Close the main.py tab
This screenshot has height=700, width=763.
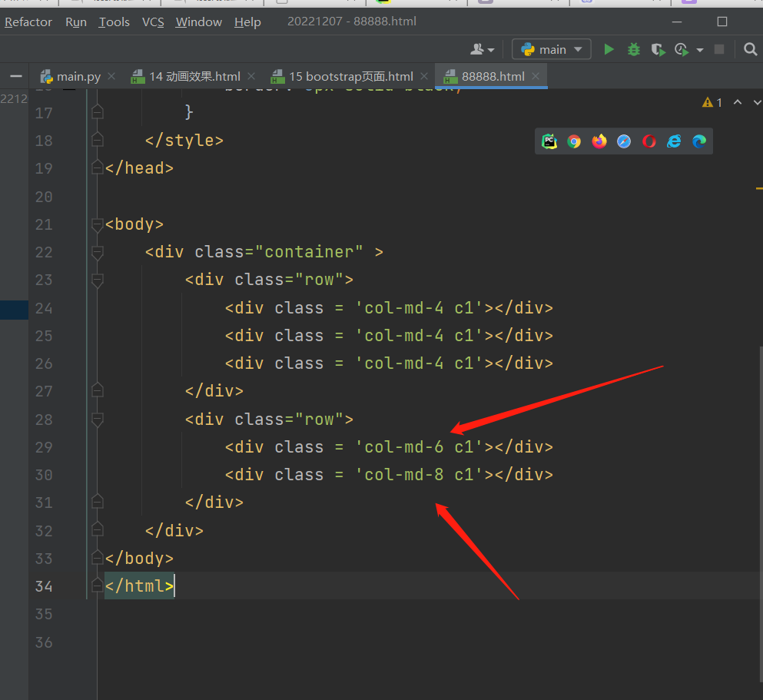111,76
